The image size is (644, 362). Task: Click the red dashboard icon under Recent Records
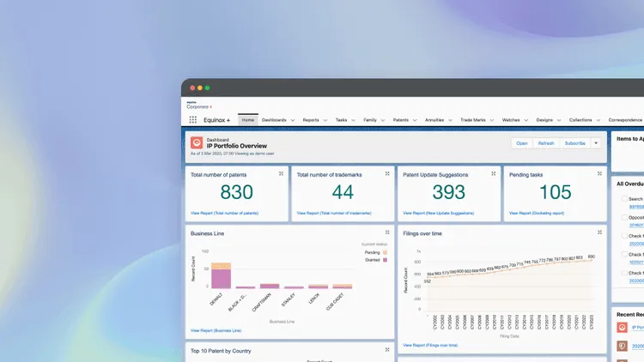[622, 327]
